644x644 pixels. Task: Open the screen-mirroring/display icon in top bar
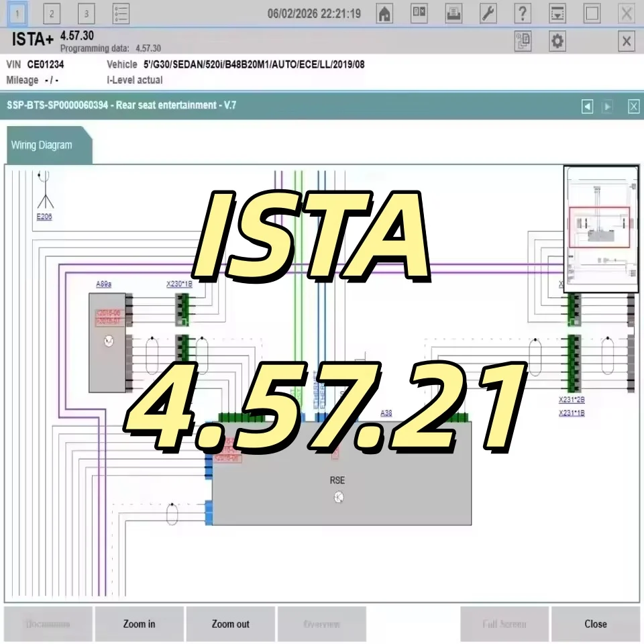(419, 13)
